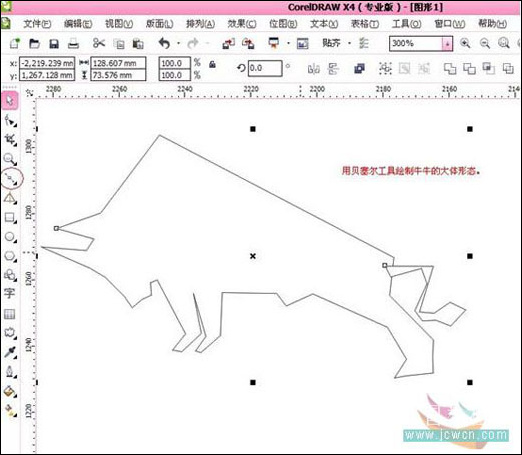Open the 窗口 menu
Viewport: 522px width, 455px height.
tap(450, 24)
